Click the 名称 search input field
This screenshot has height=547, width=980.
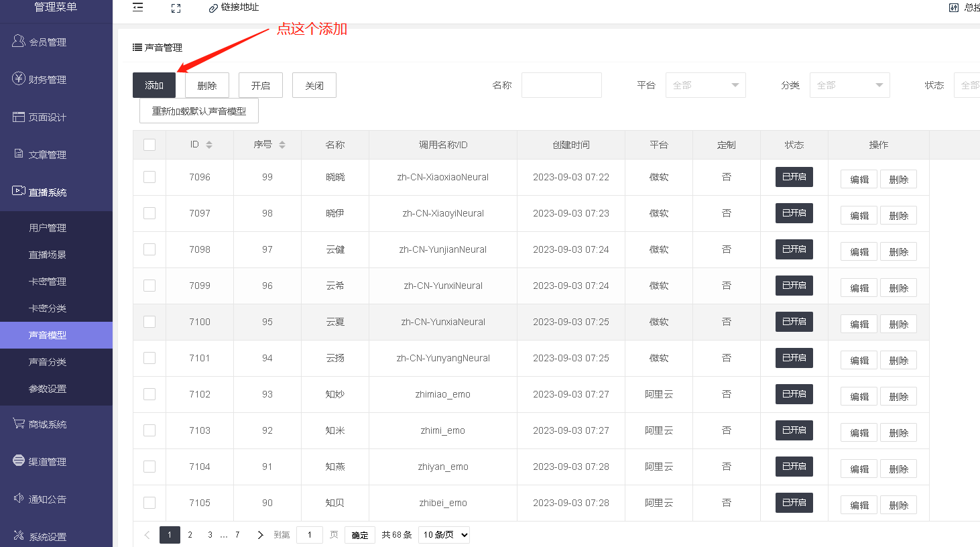[x=561, y=85]
